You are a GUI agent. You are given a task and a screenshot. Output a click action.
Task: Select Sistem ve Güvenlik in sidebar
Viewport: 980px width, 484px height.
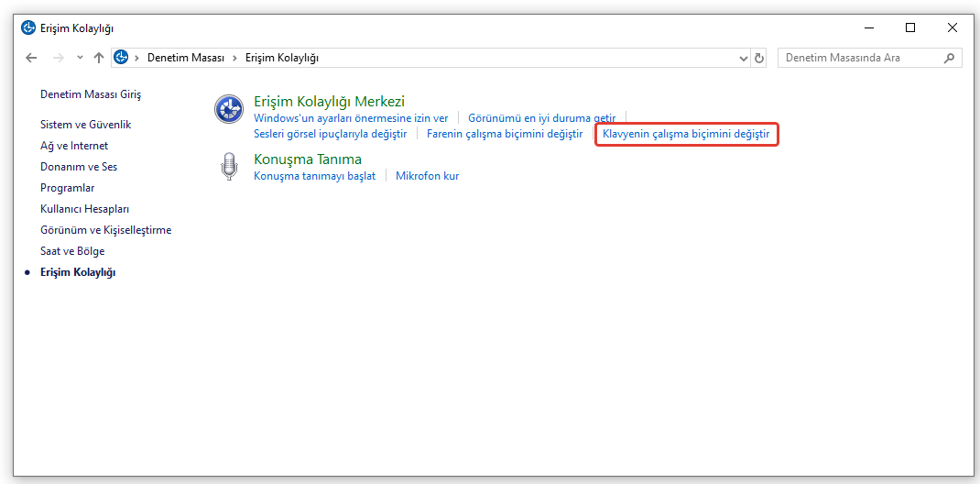pos(86,125)
